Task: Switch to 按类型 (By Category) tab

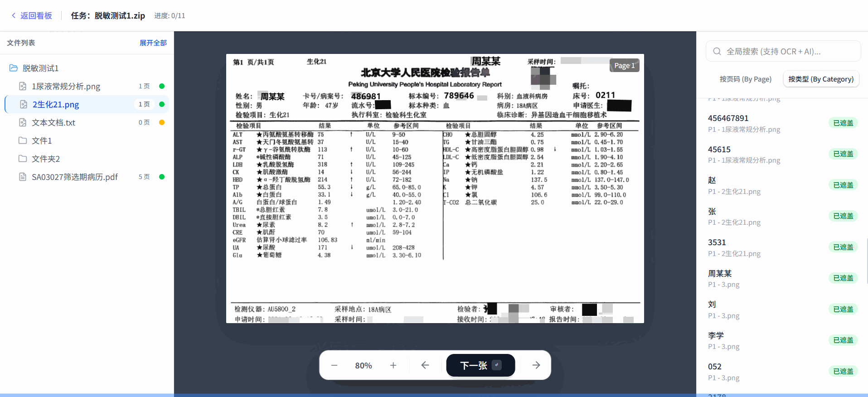Action: pyautogui.click(x=821, y=79)
